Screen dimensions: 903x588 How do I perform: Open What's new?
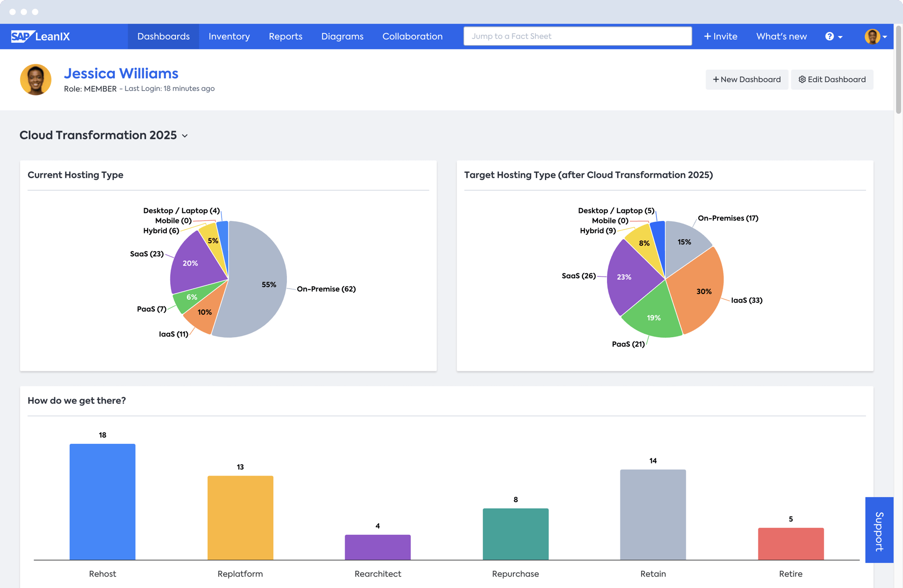coord(781,36)
